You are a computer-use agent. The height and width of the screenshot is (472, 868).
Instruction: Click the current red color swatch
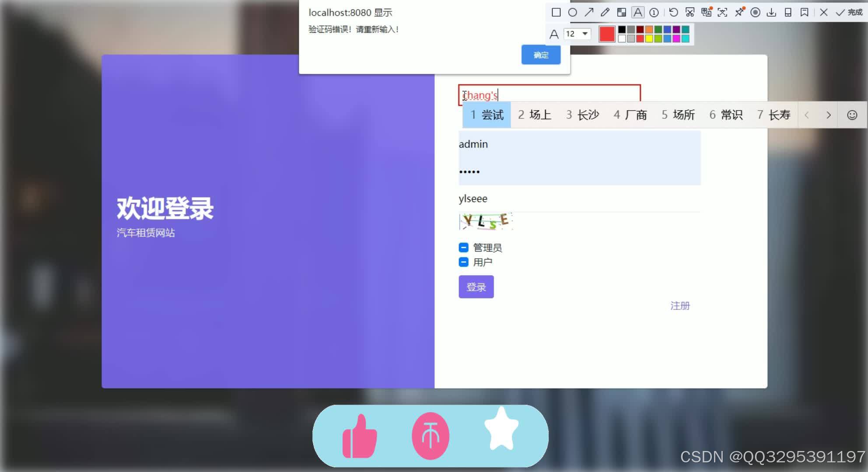tap(607, 34)
